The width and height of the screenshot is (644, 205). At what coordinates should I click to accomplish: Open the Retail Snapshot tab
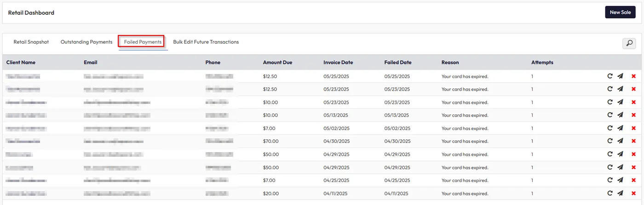(x=31, y=42)
